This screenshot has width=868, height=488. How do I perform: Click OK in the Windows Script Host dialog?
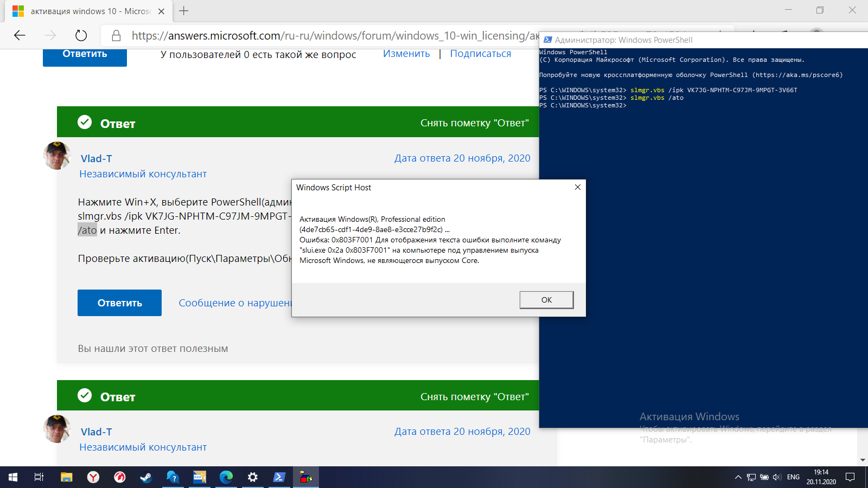tap(546, 300)
